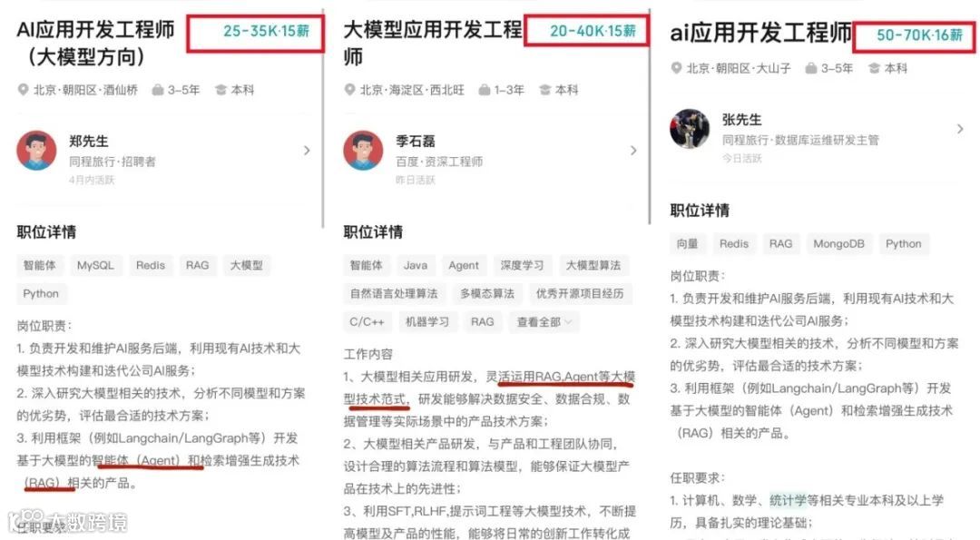Click briefcase experience icon next to 1-3年
Image resolution: width=980 pixels, height=540 pixels.
tap(485, 90)
